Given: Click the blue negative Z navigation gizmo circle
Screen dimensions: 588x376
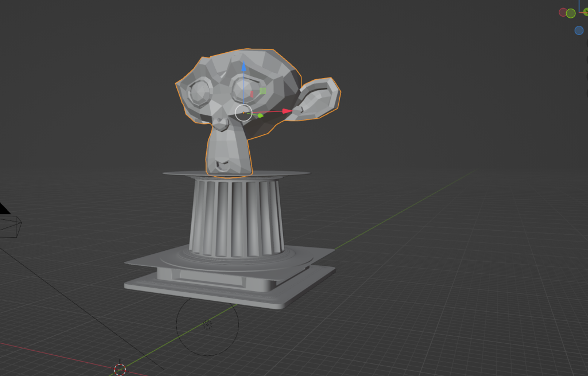Looking at the screenshot, I should [579, 30].
